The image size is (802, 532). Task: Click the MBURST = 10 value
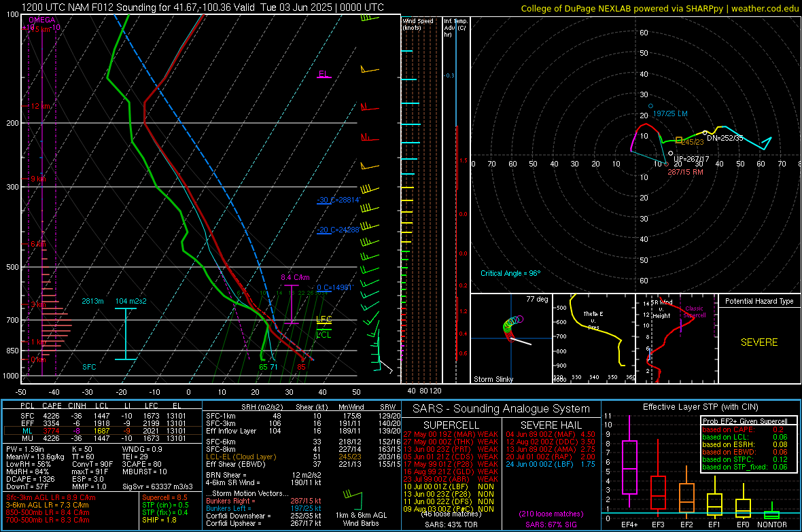click(145, 472)
